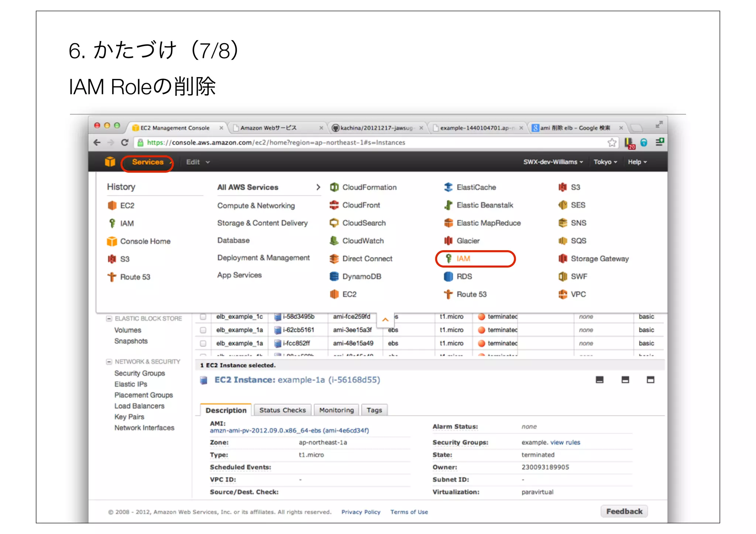Expand All AWS Services chevron
Screen dimensions: 756x534
click(x=318, y=187)
